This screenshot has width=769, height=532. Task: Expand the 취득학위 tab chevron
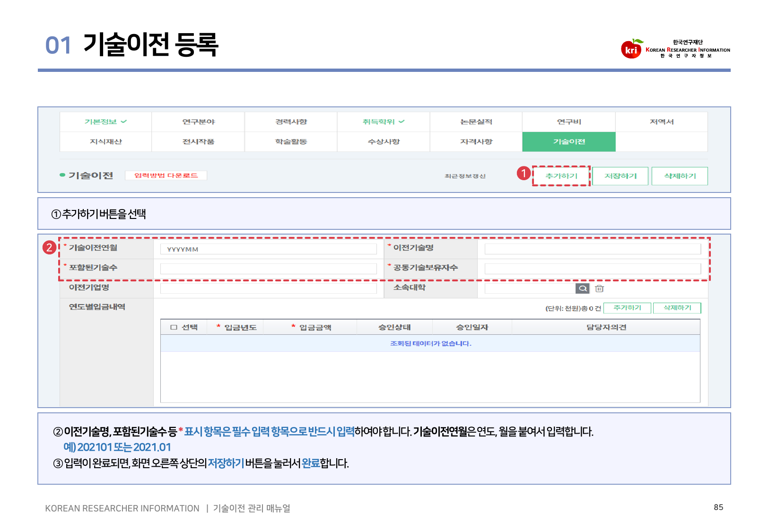coord(402,122)
